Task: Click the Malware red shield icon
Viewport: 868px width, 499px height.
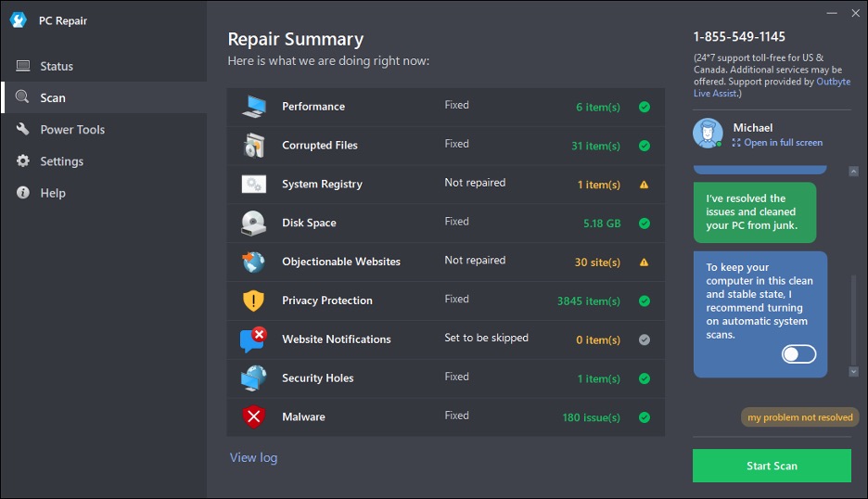Action: click(x=254, y=417)
